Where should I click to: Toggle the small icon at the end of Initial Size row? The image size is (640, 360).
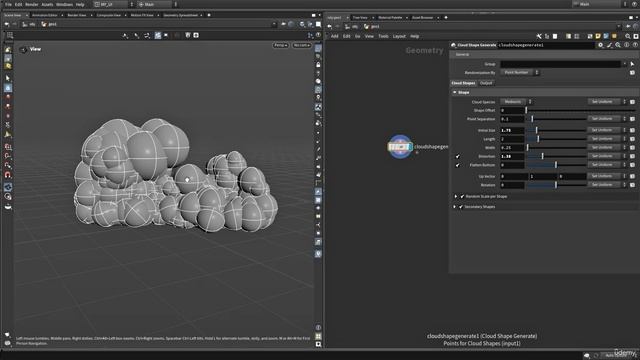pyautogui.click(x=632, y=130)
